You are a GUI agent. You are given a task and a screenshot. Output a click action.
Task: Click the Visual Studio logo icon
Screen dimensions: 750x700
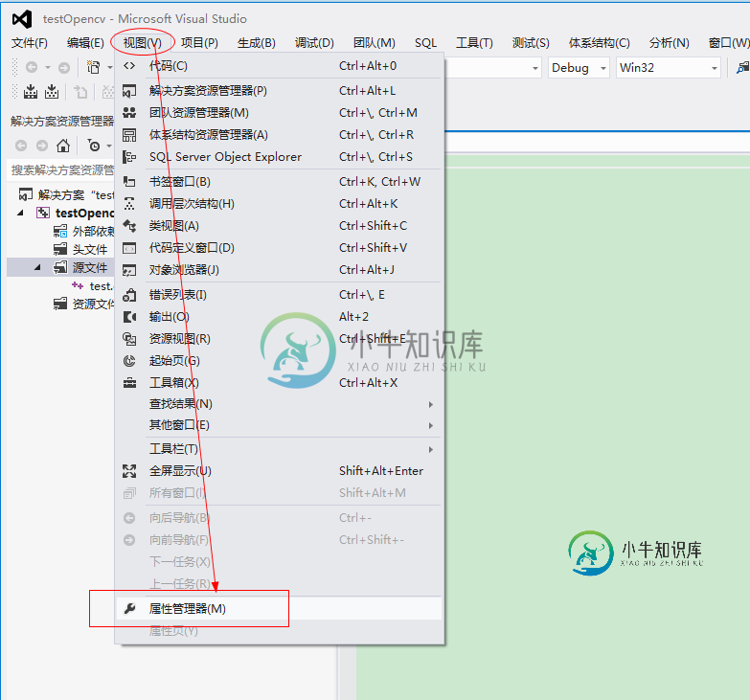click(22, 19)
